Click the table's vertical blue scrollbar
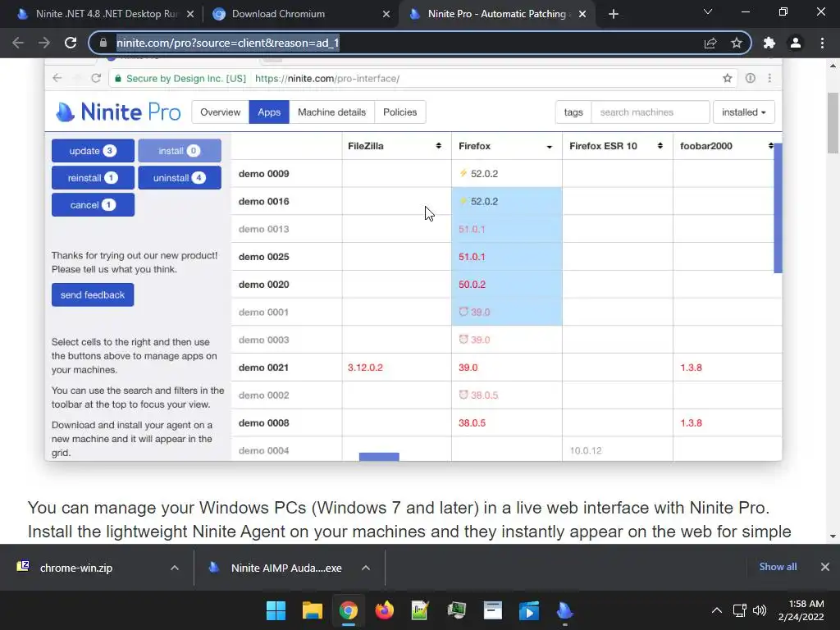The height and width of the screenshot is (630, 840). click(778, 208)
